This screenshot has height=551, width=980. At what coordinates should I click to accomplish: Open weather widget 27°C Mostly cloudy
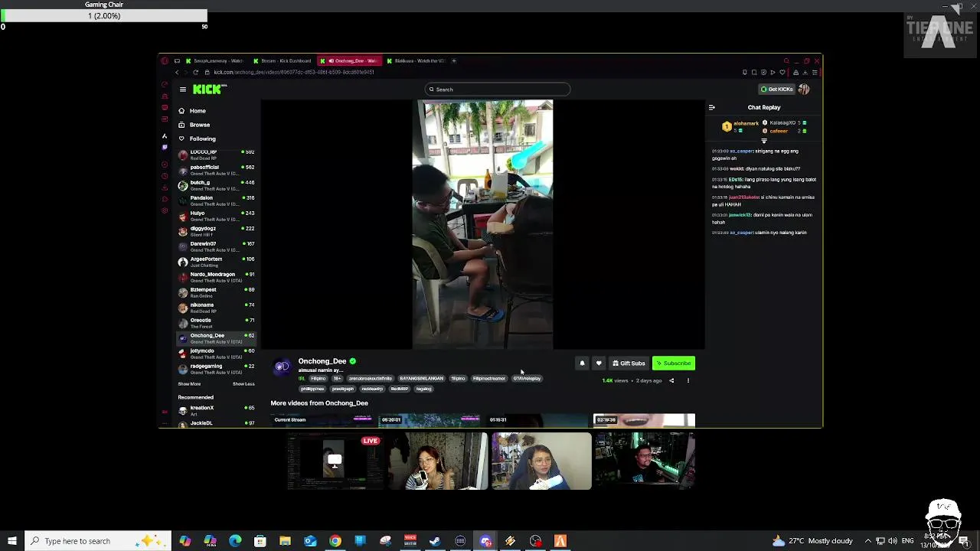[x=812, y=541]
